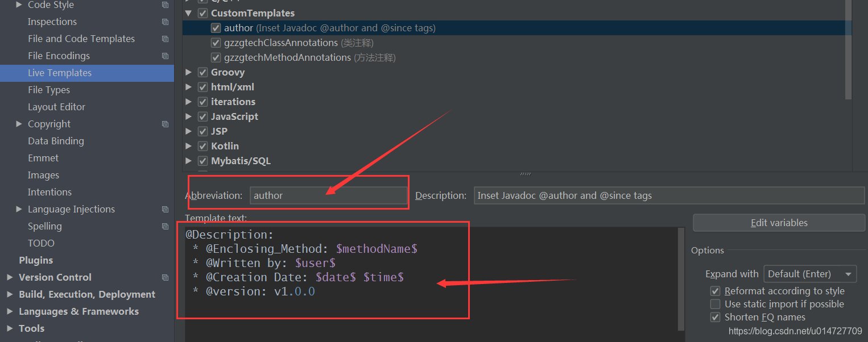868x342 pixels.
Task: Click project-level icon beside Inspections
Action: click(x=165, y=22)
